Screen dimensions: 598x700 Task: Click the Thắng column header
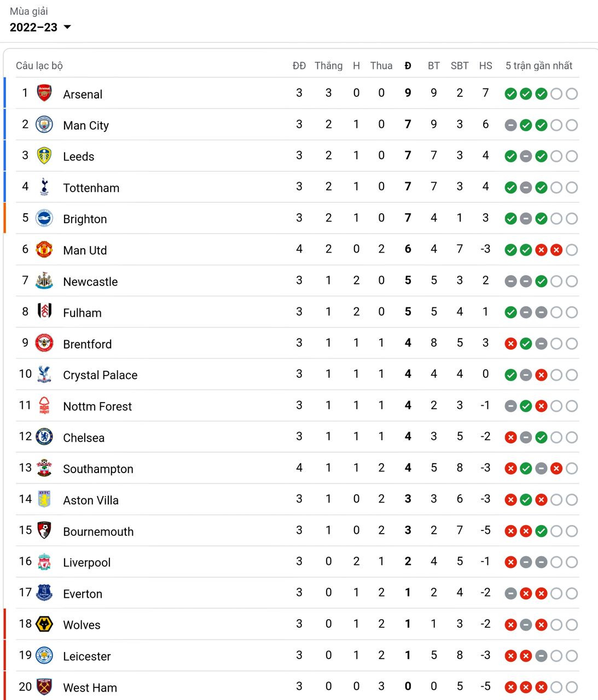click(328, 66)
